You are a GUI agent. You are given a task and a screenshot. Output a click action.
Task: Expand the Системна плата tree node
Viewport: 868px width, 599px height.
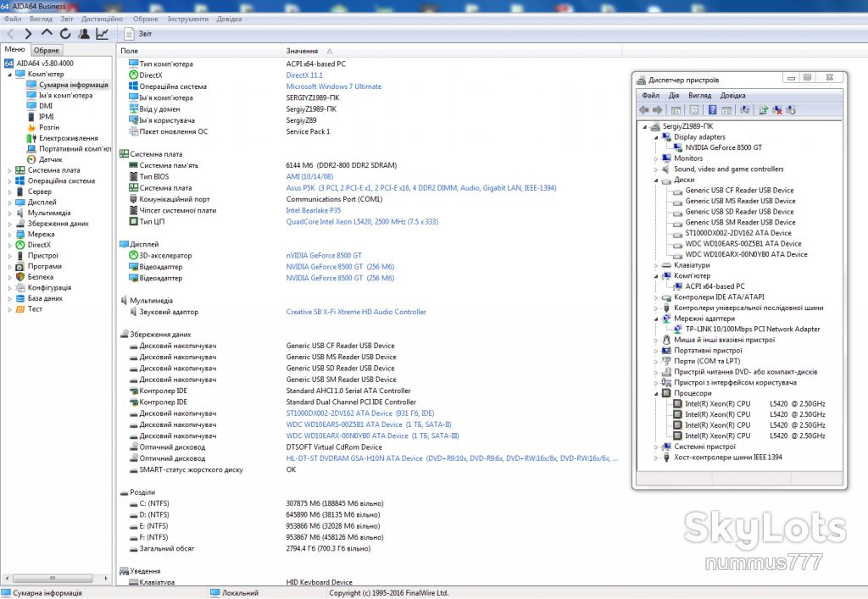click(9, 171)
